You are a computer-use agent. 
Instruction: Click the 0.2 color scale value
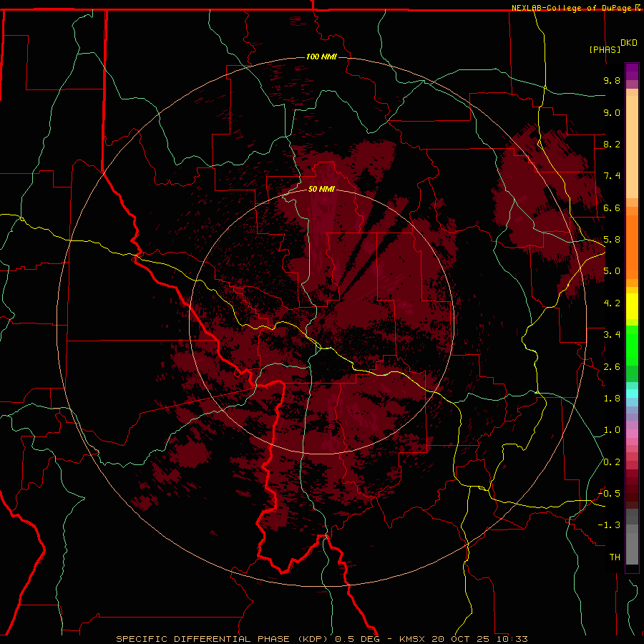[x=612, y=462]
